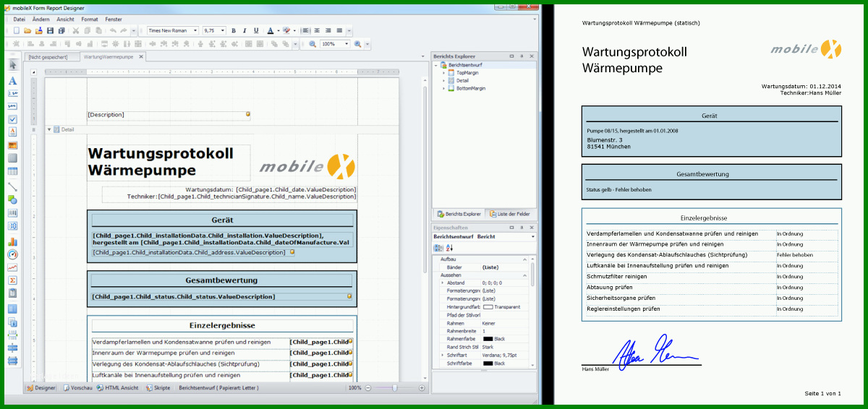This screenshot has width=868, height=409.
Task: Pick the rich text control tool
Action: [x=12, y=132]
